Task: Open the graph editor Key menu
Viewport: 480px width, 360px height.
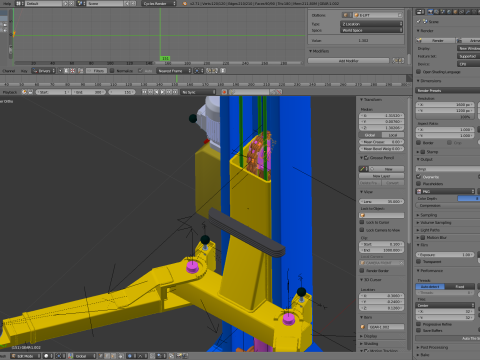Action: pos(24,71)
